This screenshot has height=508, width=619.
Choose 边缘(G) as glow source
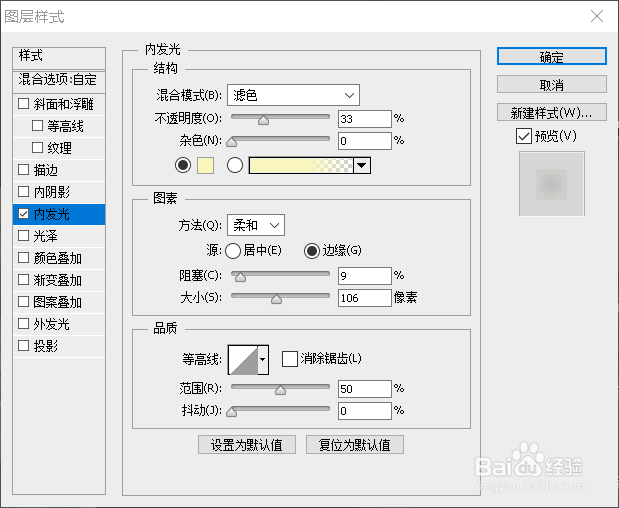pos(312,251)
